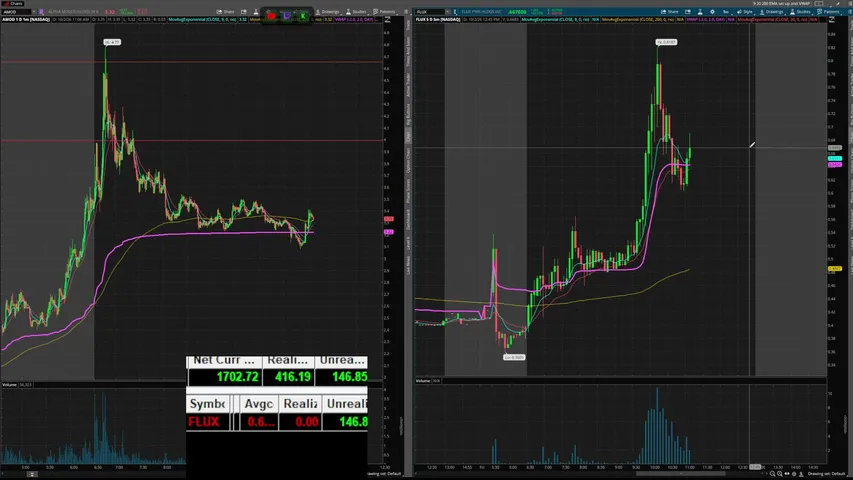This screenshot has width=853, height=480.
Task: Click the FLUX 5 D 5m chart title label
Action: pyautogui.click(x=438, y=20)
